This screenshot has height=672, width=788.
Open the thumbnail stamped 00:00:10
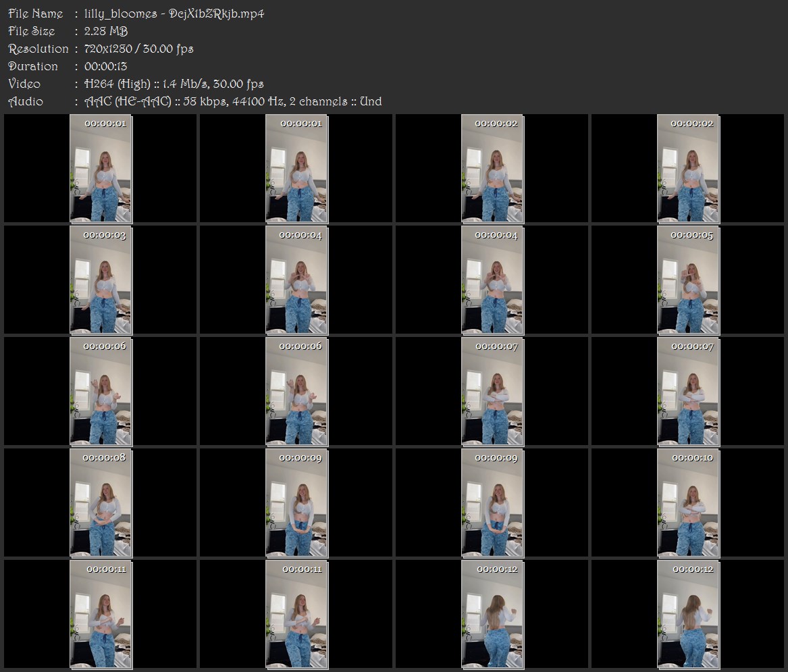(689, 503)
